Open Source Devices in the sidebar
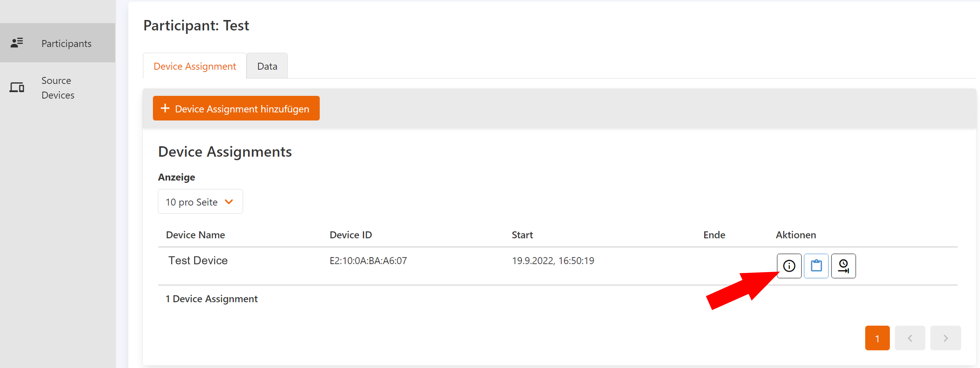 (58, 87)
